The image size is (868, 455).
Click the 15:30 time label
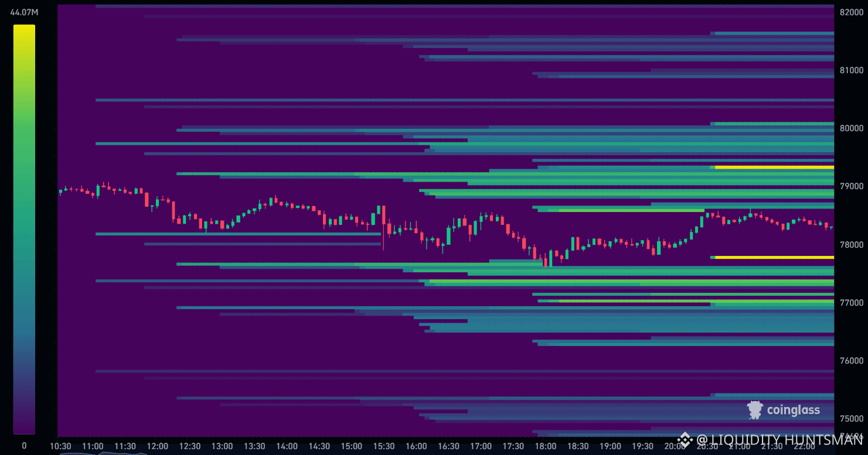tap(384, 446)
